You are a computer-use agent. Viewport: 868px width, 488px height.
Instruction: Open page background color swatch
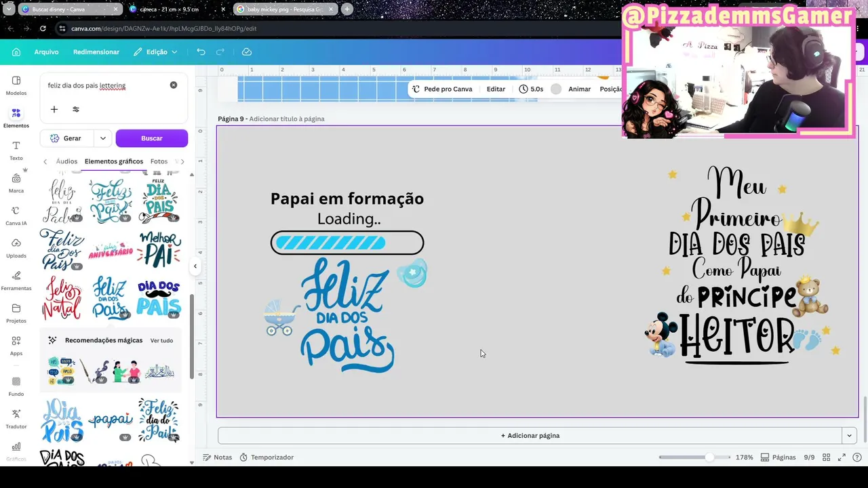click(x=556, y=89)
